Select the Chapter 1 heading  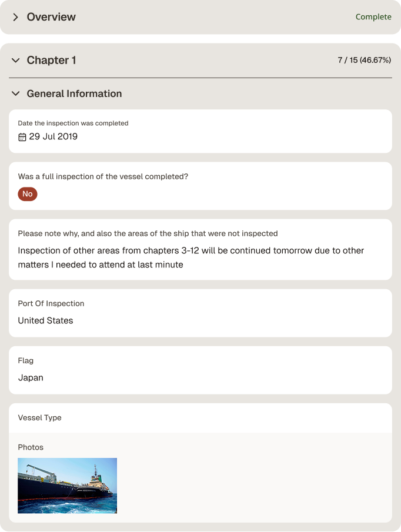pyautogui.click(x=51, y=60)
